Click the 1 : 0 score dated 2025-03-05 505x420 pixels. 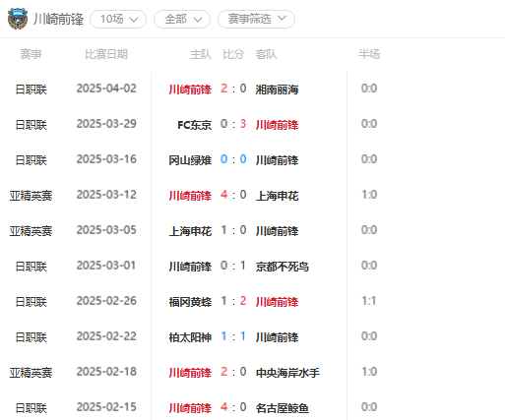pos(233,230)
